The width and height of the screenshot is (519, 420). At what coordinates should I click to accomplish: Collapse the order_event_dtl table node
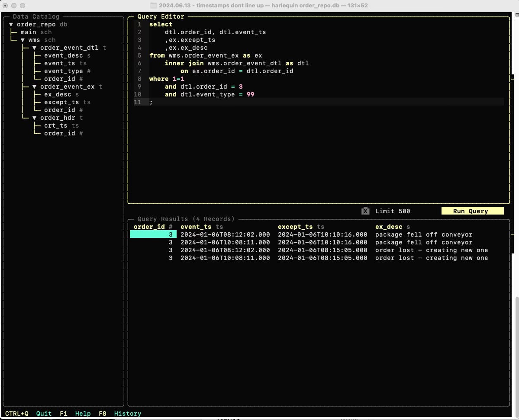(34, 48)
